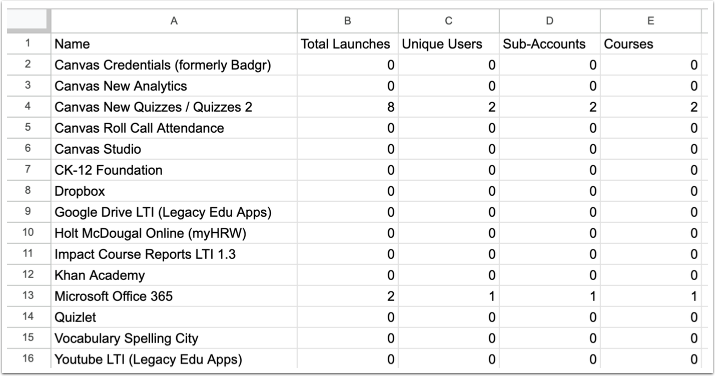The width and height of the screenshot is (715, 376).
Task: Select Canvas Credentials (formerly Badgr) cell
Action: [174, 65]
